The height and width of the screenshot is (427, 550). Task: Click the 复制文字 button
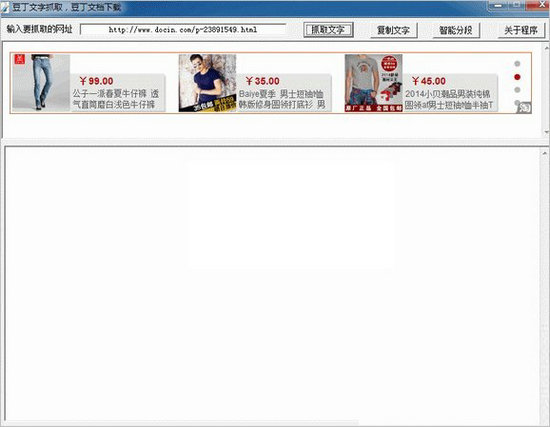[394, 30]
